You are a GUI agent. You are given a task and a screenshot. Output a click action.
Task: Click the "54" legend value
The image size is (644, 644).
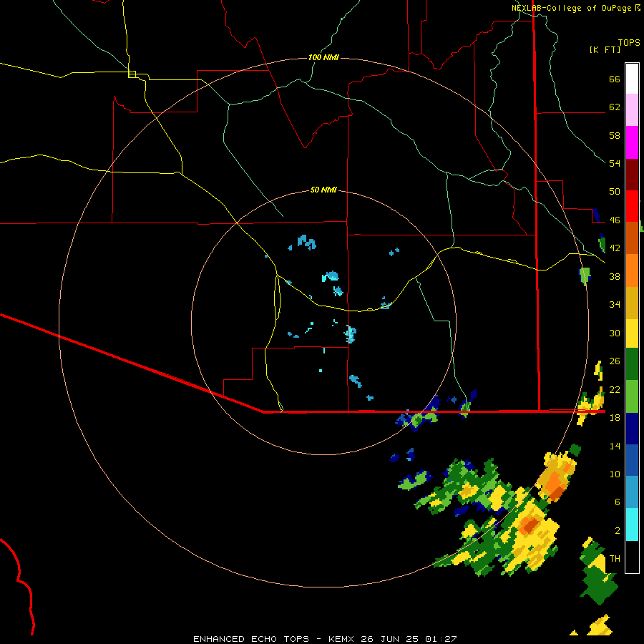[615, 163]
